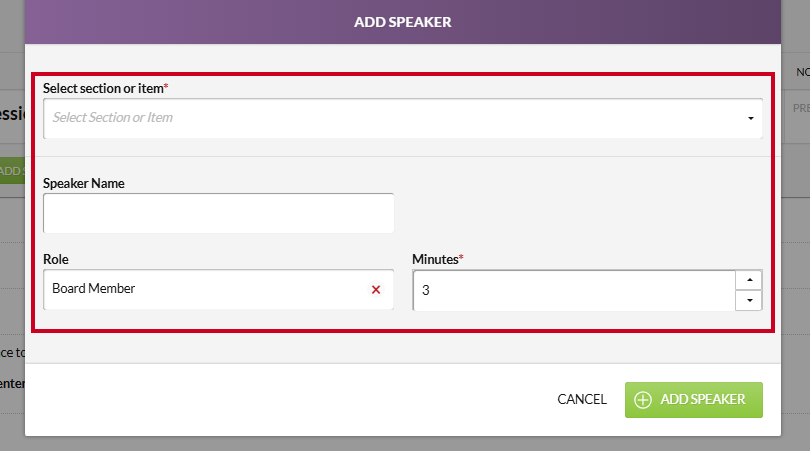The width and height of the screenshot is (810, 451).
Task: Decrease minutes with the down arrow
Action: coord(749,300)
